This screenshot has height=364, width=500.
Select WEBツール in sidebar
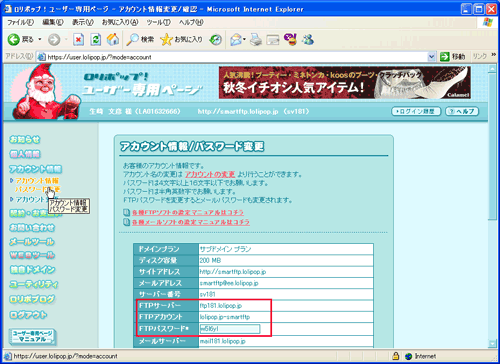point(32,255)
